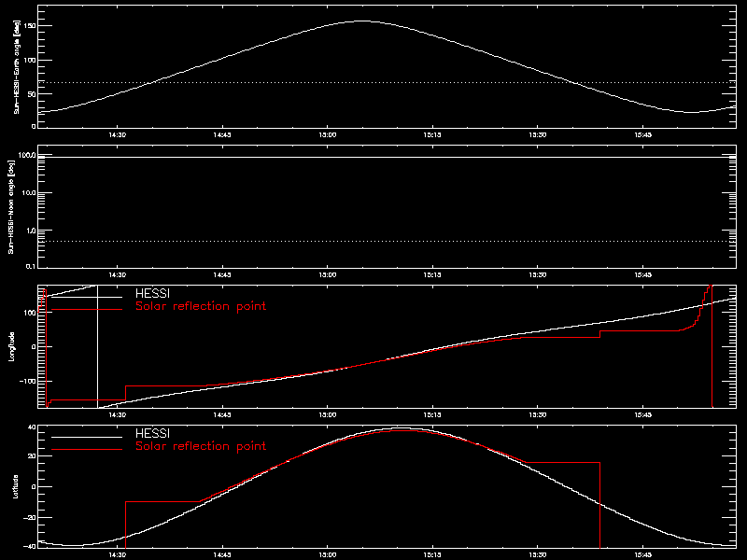Click the white vertical line in the Longitude plot
747x560 pixels.
coord(98,346)
